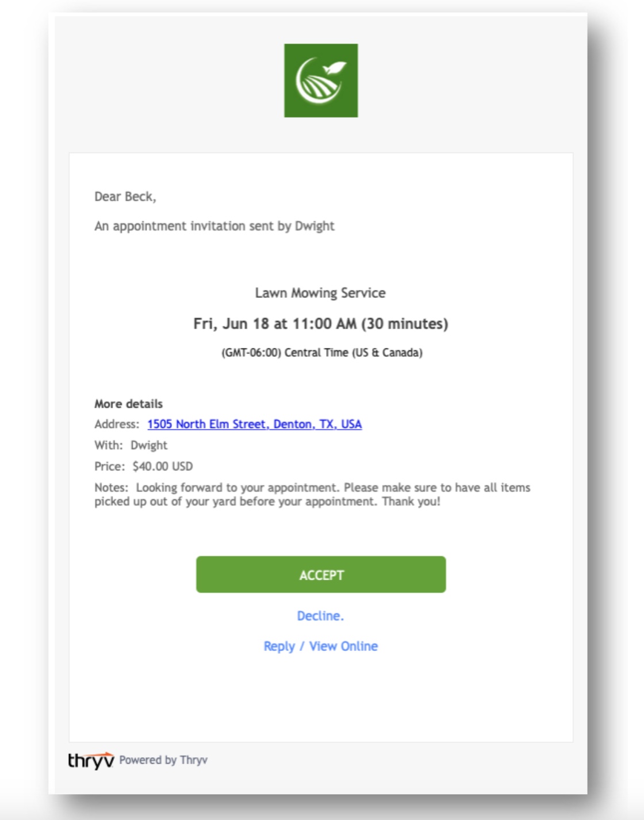This screenshot has height=820, width=644.
Task: Click the Powered by Thryv text
Action: click(x=163, y=760)
